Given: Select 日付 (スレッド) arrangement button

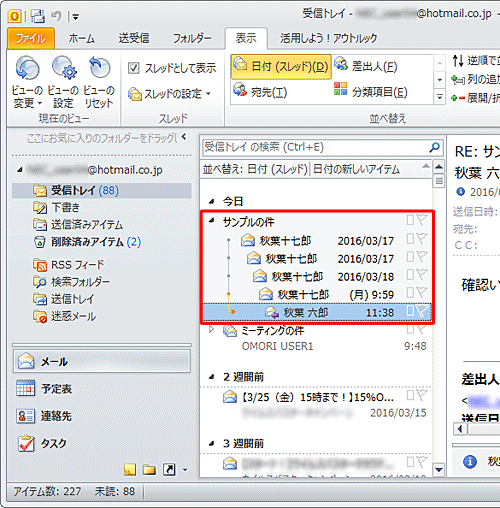Looking at the screenshot, I should point(281,67).
